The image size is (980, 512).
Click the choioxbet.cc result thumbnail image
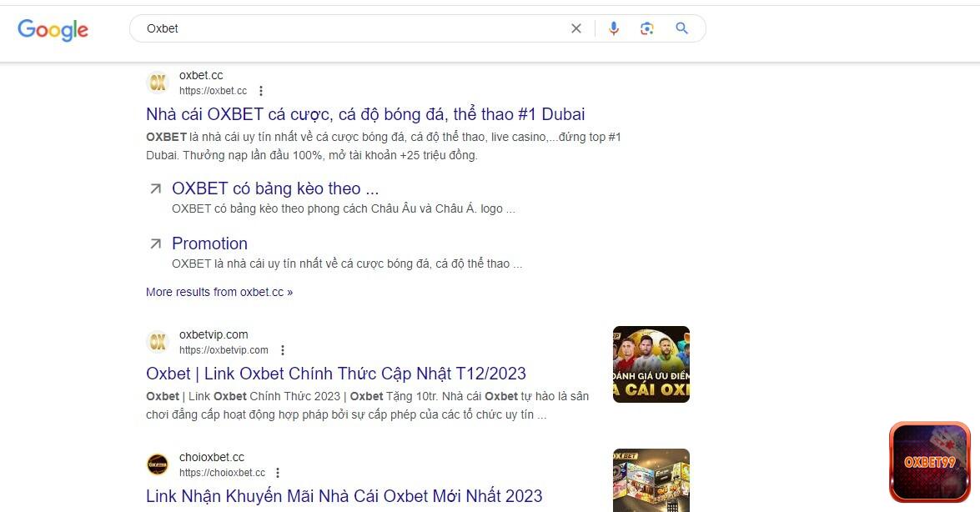pyautogui.click(x=651, y=480)
